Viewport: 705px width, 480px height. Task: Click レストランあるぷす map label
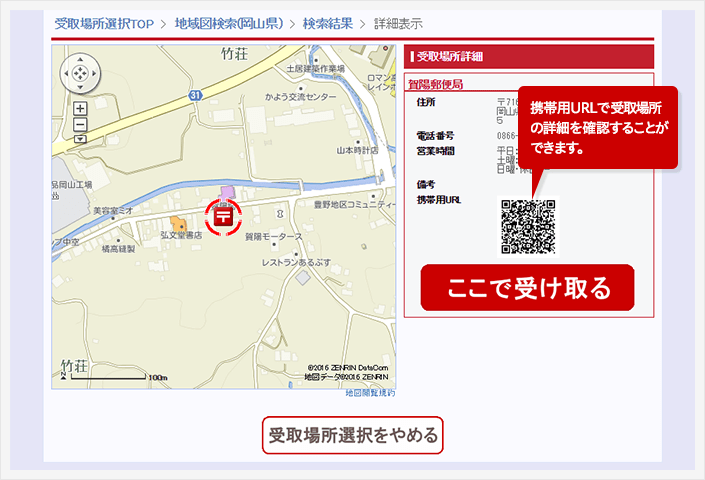tap(296, 262)
